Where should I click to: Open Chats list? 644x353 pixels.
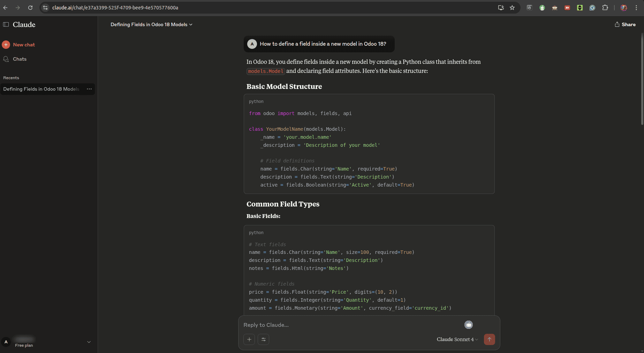click(20, 59)
